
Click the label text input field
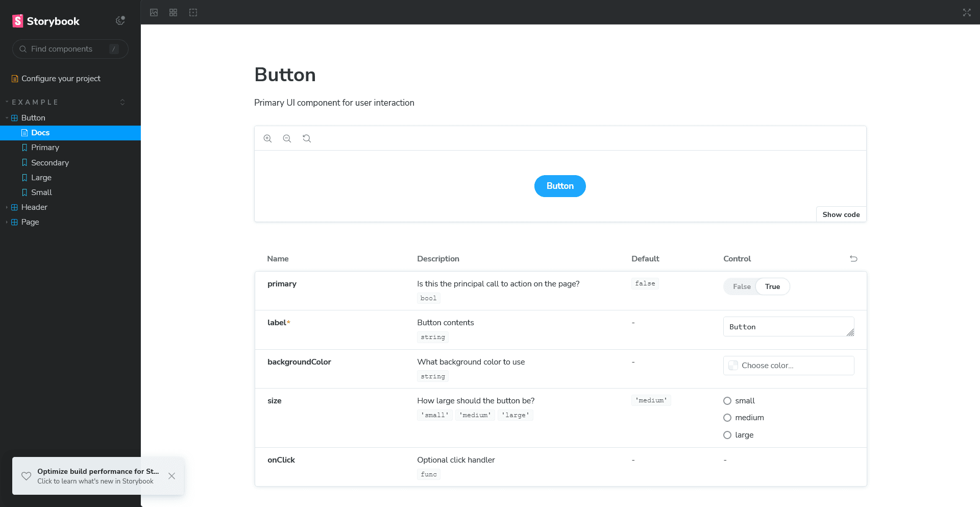pos(789,327)
